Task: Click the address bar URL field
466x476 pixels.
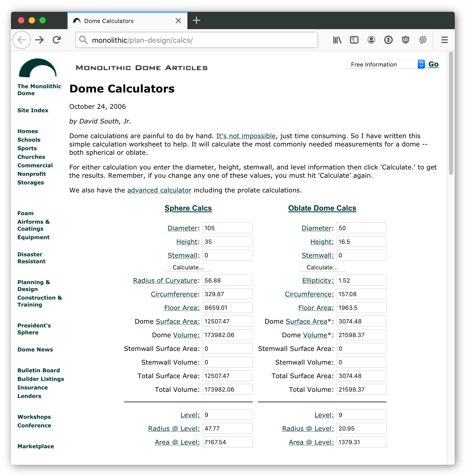Action: pos(197,40)
